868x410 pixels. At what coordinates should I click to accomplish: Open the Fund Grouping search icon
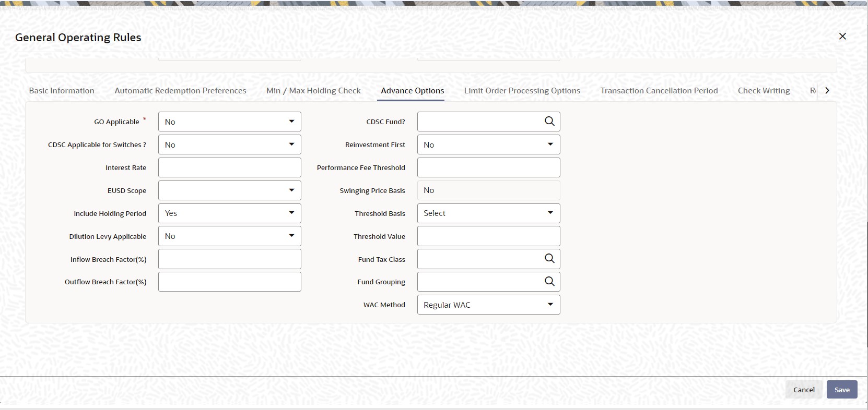[x=549, y=282]
